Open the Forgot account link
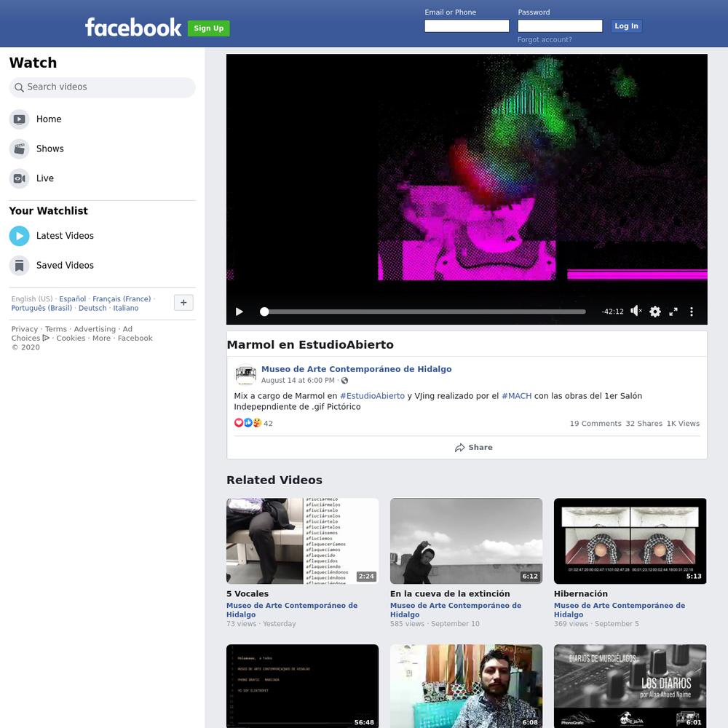 click(545, 40)
